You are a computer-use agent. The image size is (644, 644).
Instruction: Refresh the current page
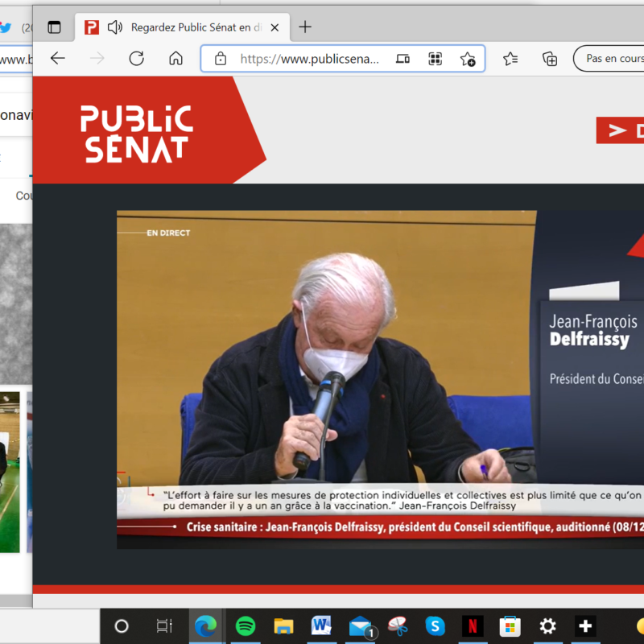tap(136, 59)
